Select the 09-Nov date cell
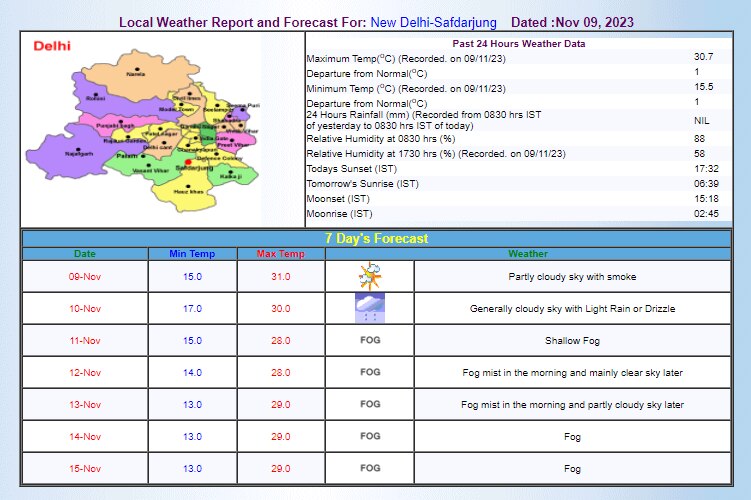 point(85,276)
